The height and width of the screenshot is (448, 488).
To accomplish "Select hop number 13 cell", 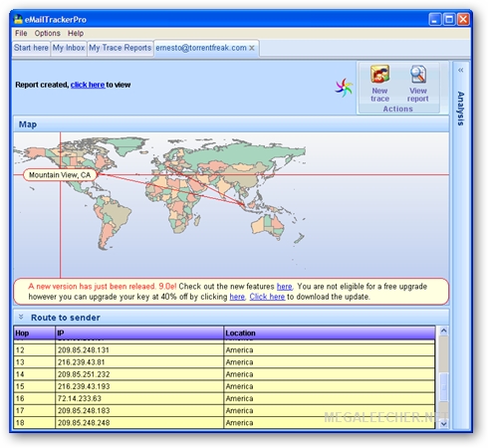I will [x=34, y=362].
